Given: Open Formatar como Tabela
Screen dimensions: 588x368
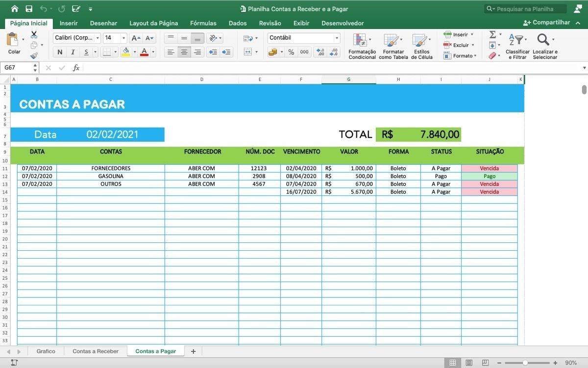Looking at the screenshot, I should tap(393, 46).
